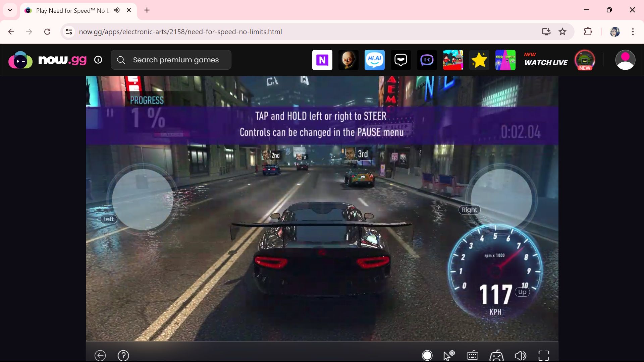The width and height of the screenshot is (644, 362).
Task: Toggle the screen record button
Action: click(x=427, y=355)
